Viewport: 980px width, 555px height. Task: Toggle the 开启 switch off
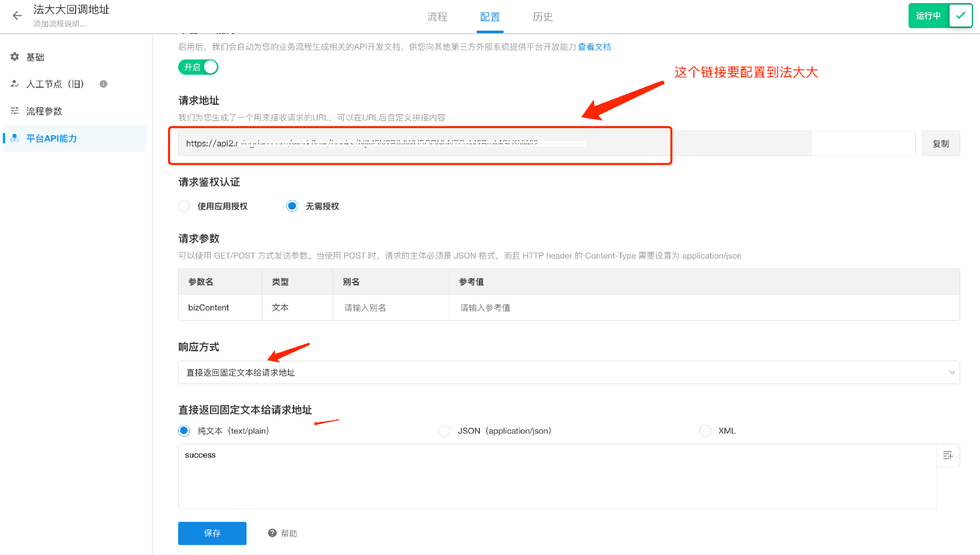(199, 67)
